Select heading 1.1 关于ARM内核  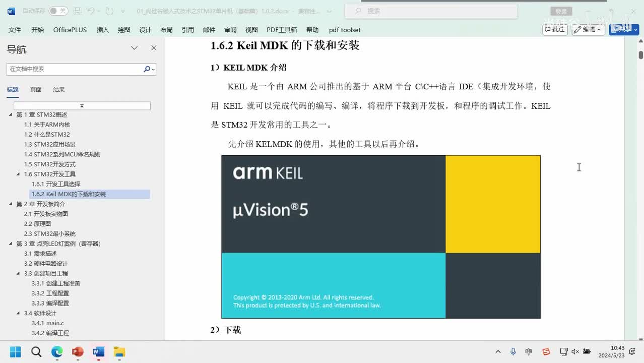point(47,125)
